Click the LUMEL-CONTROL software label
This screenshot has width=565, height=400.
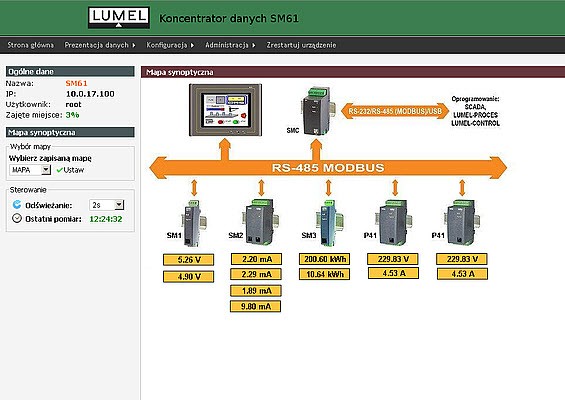tap(475, 123)
